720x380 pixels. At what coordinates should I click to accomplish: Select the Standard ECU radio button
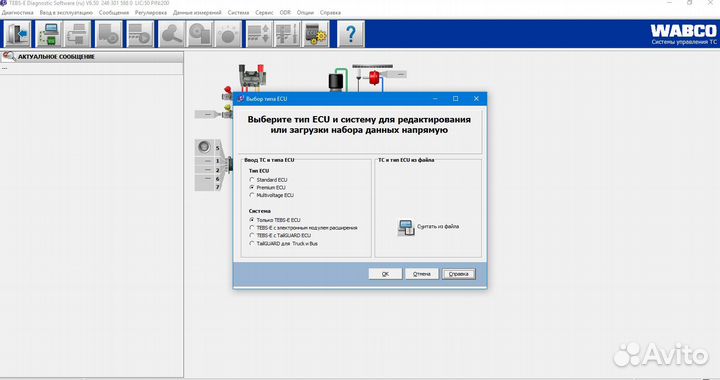252,179
